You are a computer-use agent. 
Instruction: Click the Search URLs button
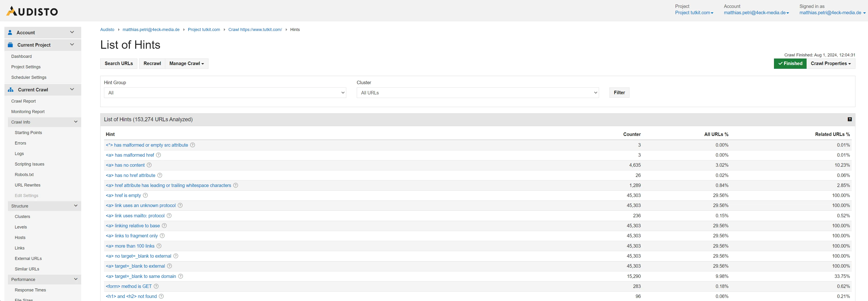118,64
